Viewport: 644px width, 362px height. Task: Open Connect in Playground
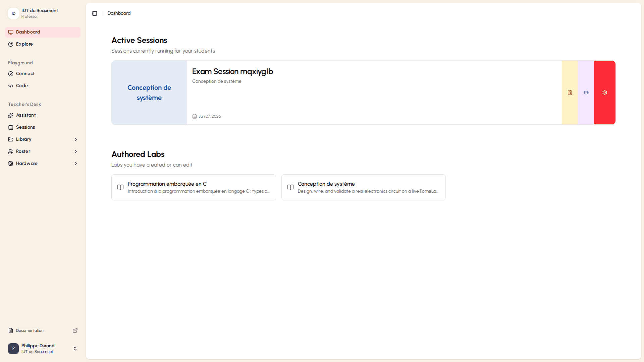[x=43, y=74]
